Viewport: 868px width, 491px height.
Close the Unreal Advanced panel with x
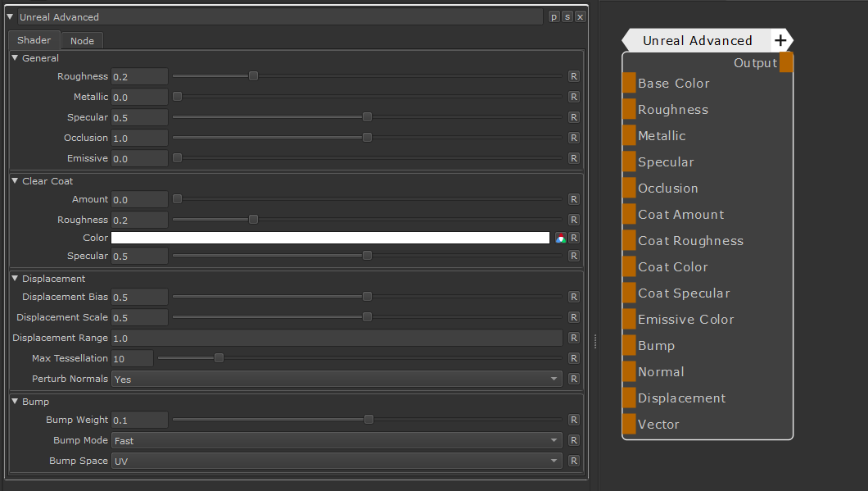[580, 17]
